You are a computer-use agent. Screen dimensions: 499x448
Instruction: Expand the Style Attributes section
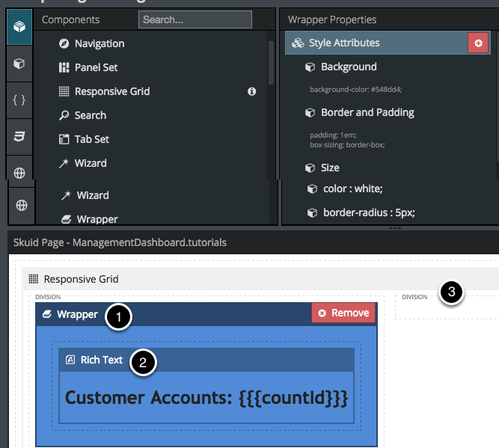pyautogui.click(x=344, y=43)
